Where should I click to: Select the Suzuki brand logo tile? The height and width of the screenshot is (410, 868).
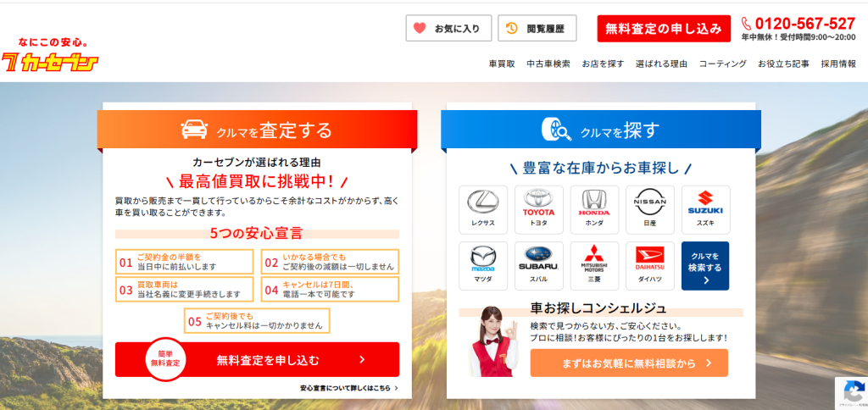click(705, 209)
